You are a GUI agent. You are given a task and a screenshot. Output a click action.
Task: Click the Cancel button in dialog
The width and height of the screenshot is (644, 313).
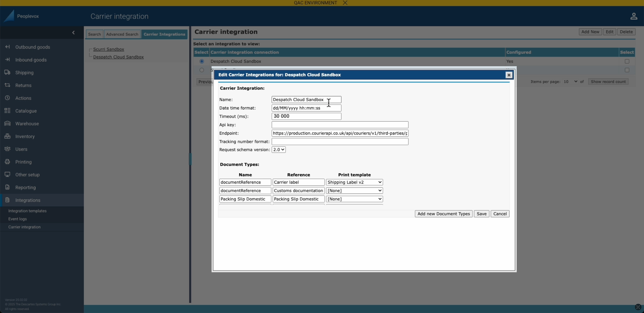click(x=500, y=214)
